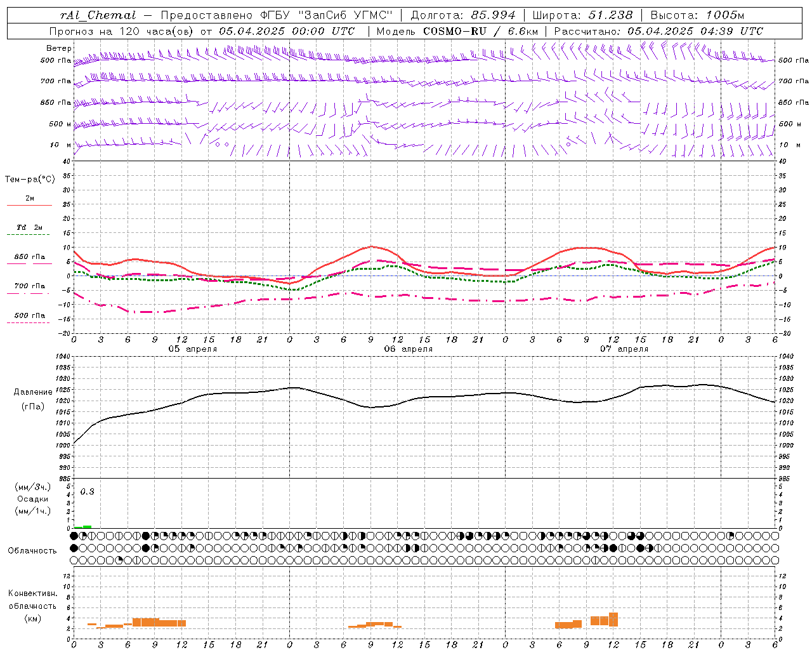Select the Широта: 51.238 value
This screenshot has height=650, width=812.
point(583,15)
